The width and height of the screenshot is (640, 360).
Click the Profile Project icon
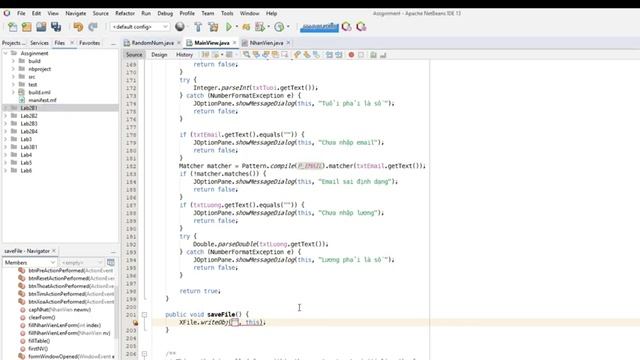pos(260,27)
